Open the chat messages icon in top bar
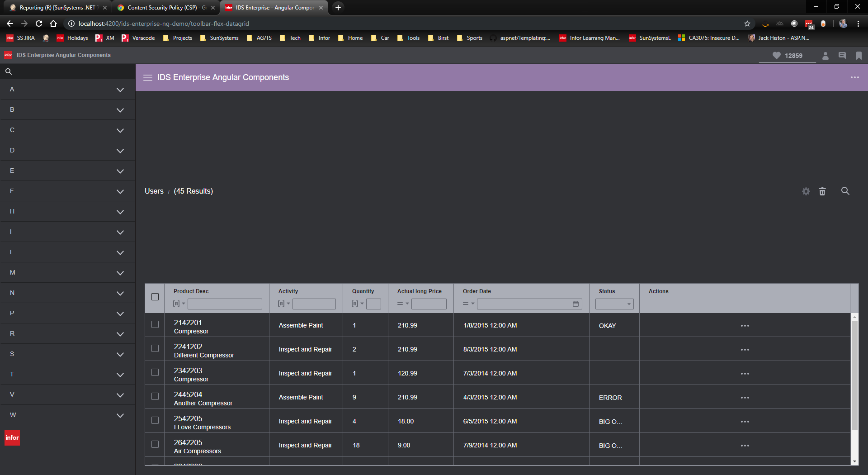 click(x=842, y=56)
